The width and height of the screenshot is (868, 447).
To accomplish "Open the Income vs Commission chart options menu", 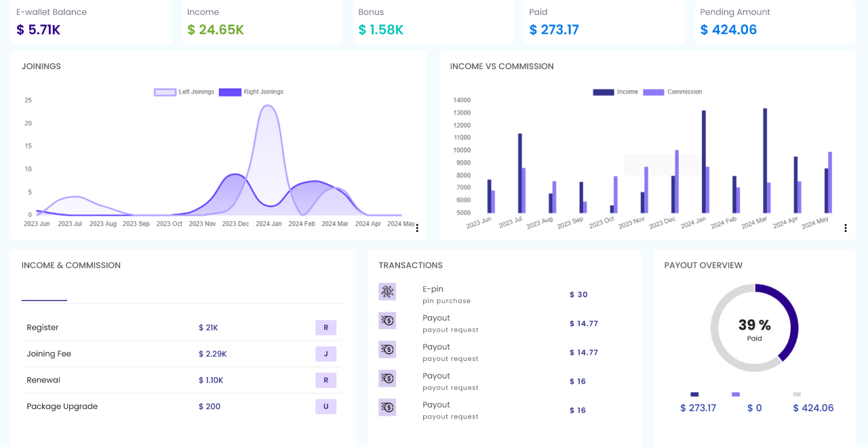I will tap(846, 228).
